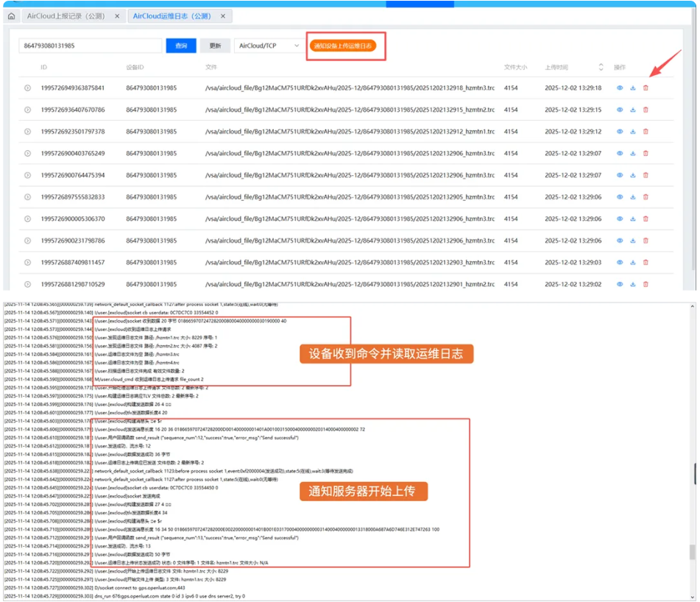Close the AirCloud运维日志 tab
The height and width of the screenshot is (602, 700).
pyautogui.click(x=223, y=16)
